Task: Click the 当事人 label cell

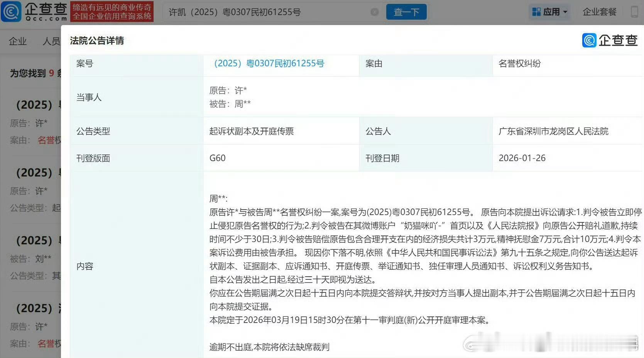Action: 137,97
